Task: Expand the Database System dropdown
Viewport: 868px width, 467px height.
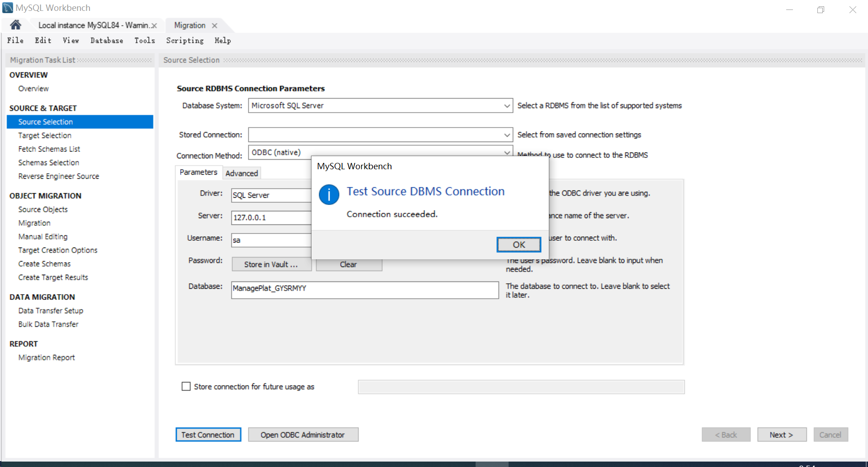Action: tap(507, 106)
